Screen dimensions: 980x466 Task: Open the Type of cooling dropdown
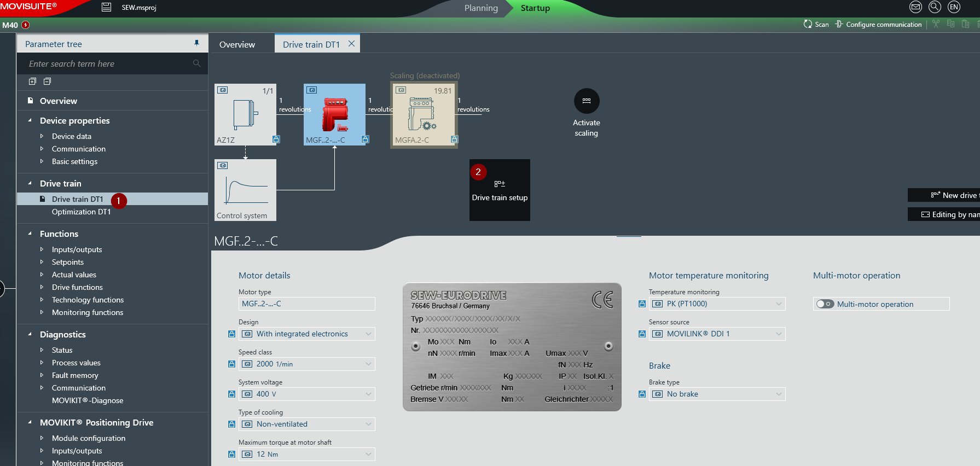tap(307, 424)
